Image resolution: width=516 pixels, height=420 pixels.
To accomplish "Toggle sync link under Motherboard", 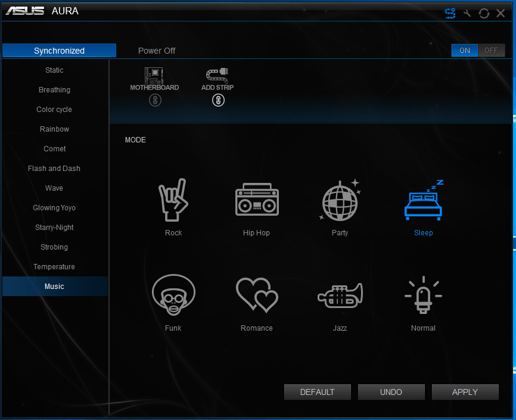I will [155, 100].
